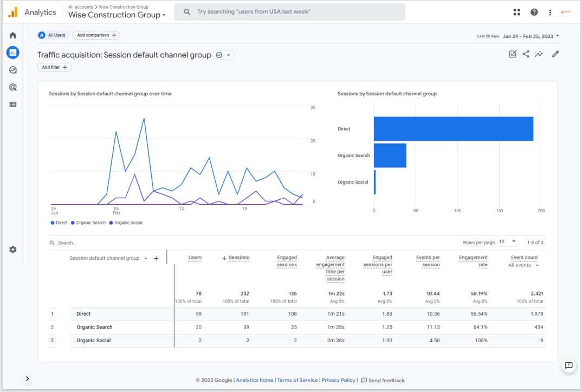
Task: Click the Add comparison button
Action: pyautogui.click(x=96, y=35)
